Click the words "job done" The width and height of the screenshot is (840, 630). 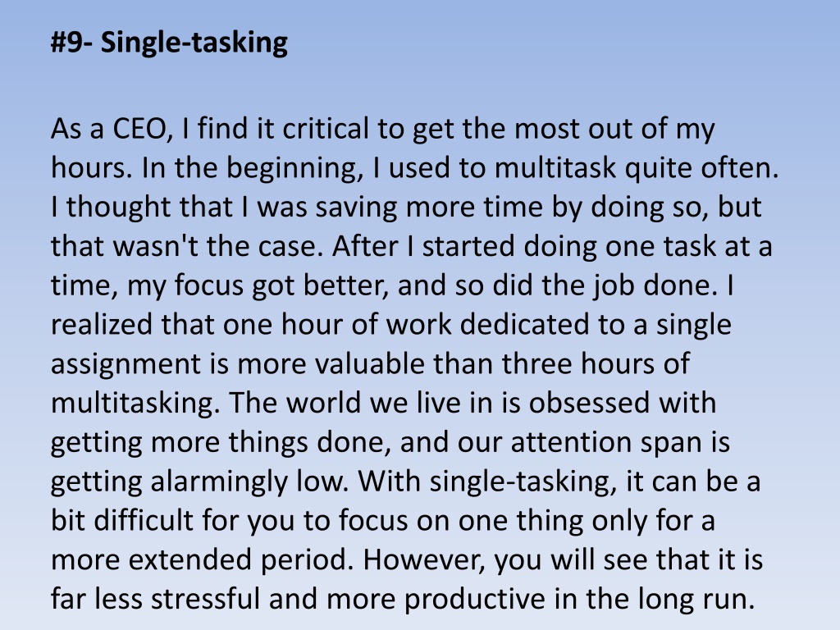point(654,285)
